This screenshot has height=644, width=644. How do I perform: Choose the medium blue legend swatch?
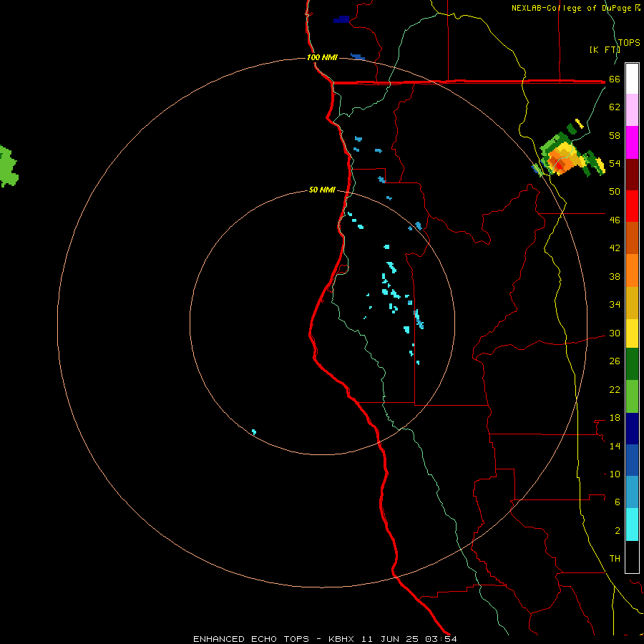tap(632, 460)
